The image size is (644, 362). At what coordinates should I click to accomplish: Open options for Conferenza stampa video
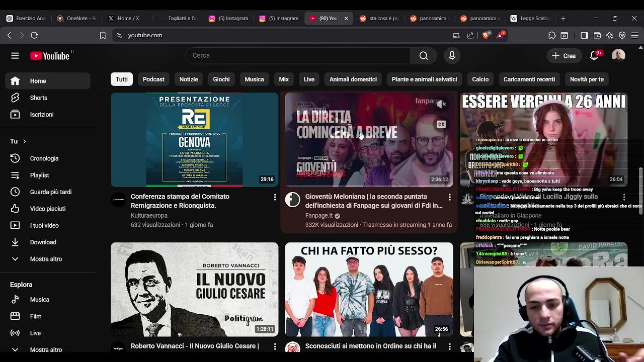275,198
